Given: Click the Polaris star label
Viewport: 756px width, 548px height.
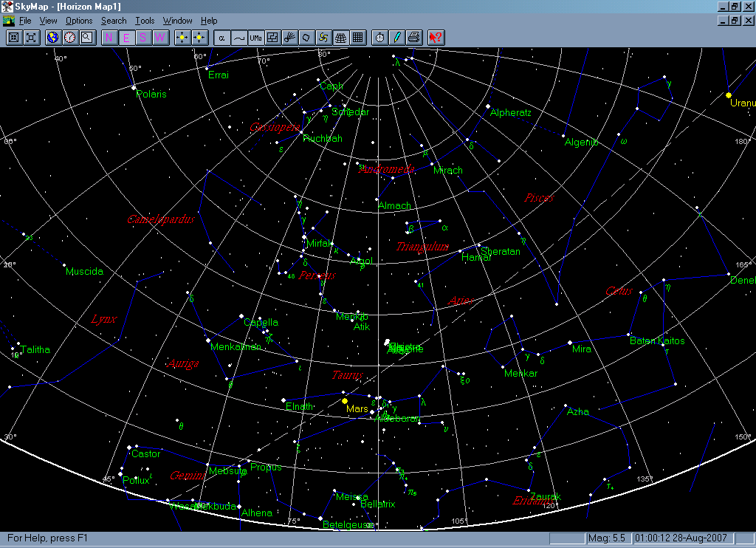Looking at the screenshot, I should click(151, 94).
